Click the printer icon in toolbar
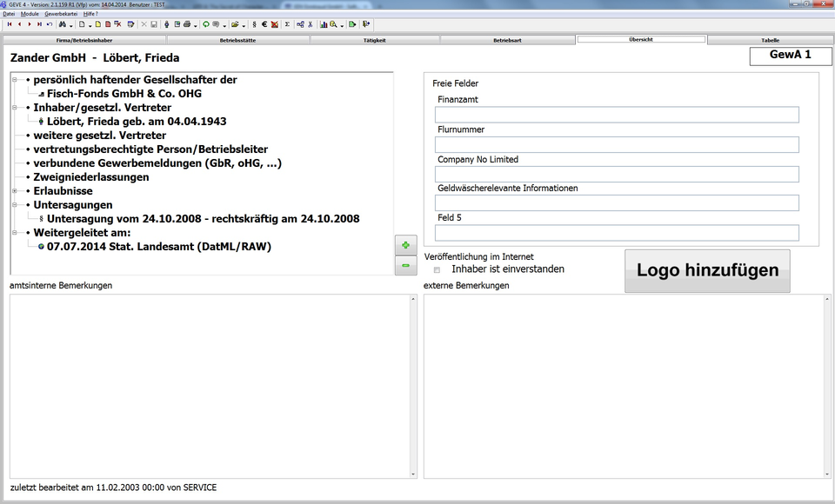The image size is (835, 504). [x=187, y=24]
